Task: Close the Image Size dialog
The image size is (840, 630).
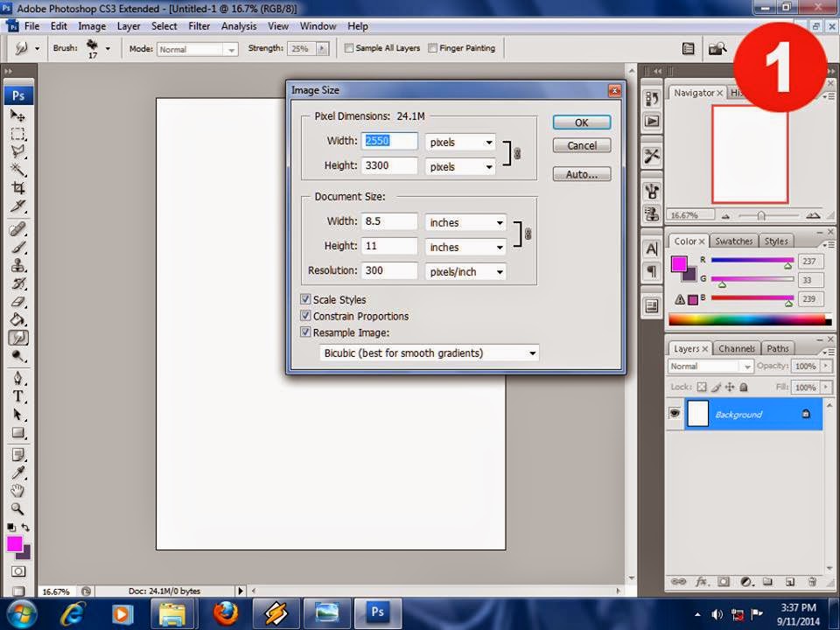Action: click(614, 90)
